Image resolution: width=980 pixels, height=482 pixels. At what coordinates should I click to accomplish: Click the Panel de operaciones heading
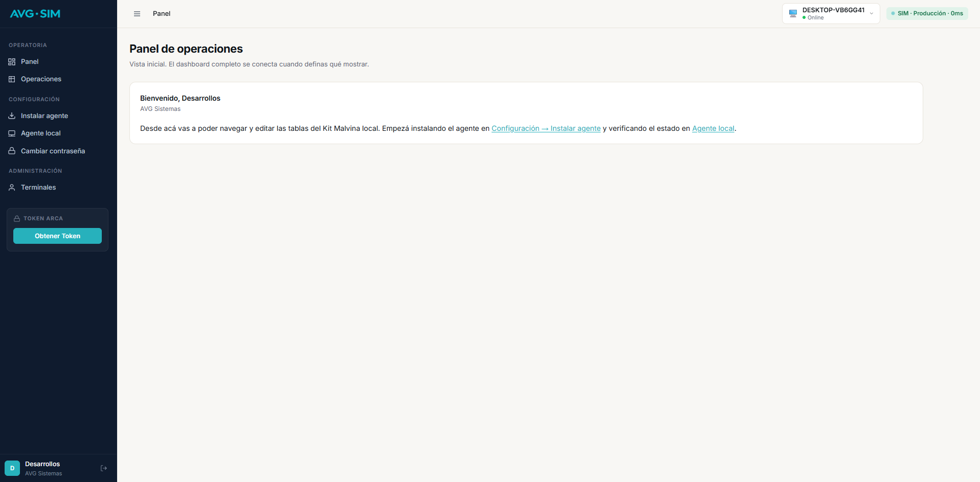(186, 49)
